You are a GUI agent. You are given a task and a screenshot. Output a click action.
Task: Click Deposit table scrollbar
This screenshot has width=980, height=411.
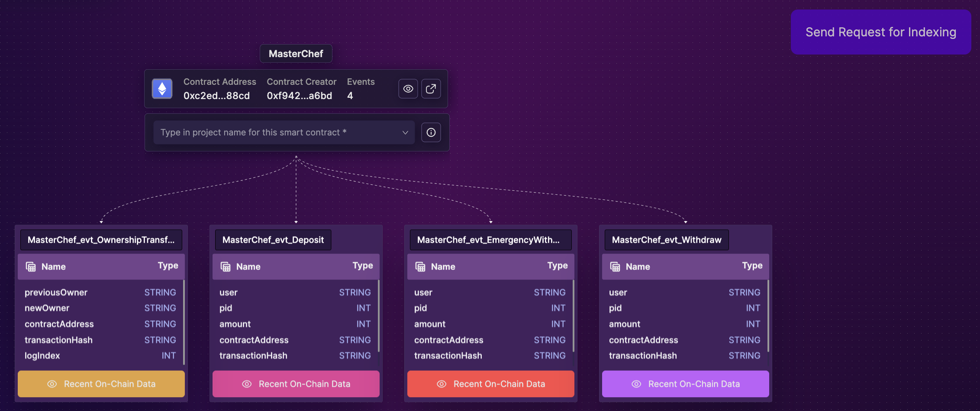[x=379, y=316]
